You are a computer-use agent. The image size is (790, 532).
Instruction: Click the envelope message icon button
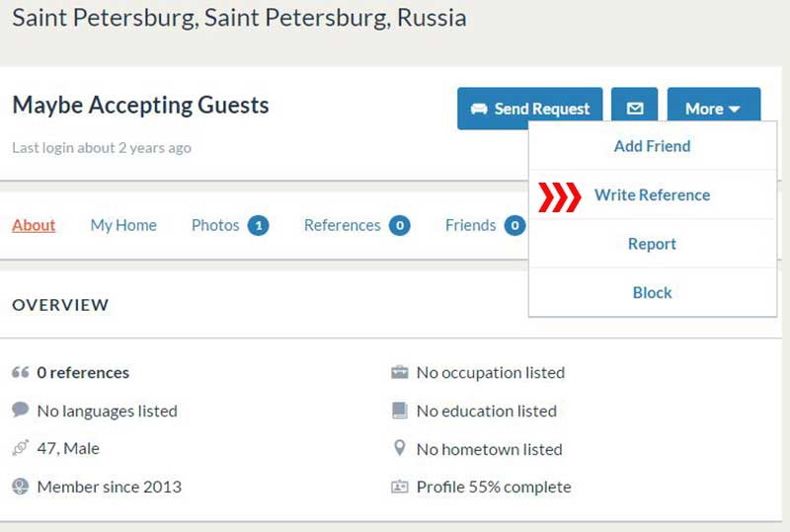pyautogui.click(x=634, y=109)
